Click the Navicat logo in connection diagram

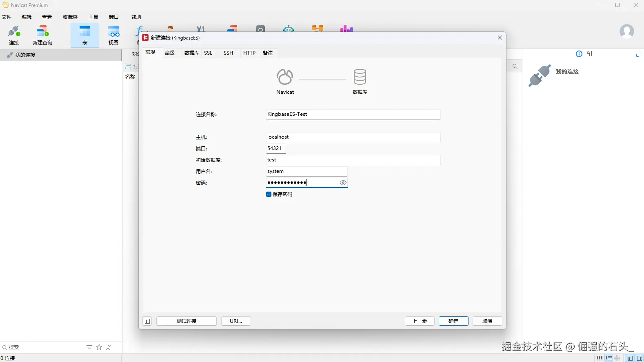click(x=285, y=77)
